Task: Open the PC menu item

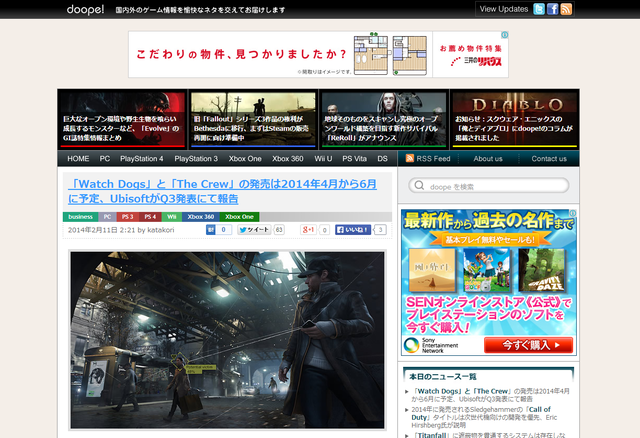Action: tap(105, 159)
